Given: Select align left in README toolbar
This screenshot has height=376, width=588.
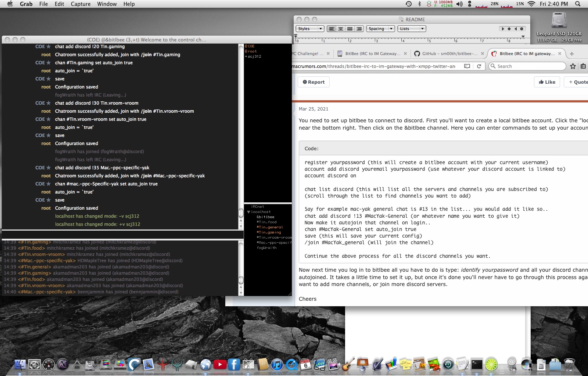Looking at the screenshot, I should [331, 29].
